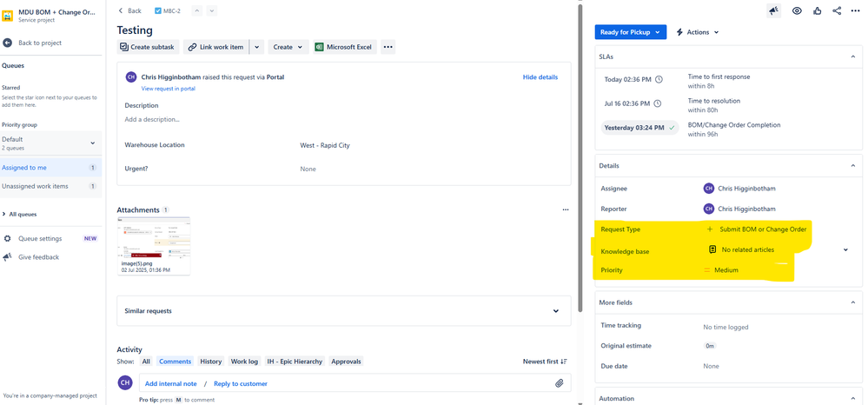Click the Medium priority icon

pyautogui.click(x=707, y=270)
